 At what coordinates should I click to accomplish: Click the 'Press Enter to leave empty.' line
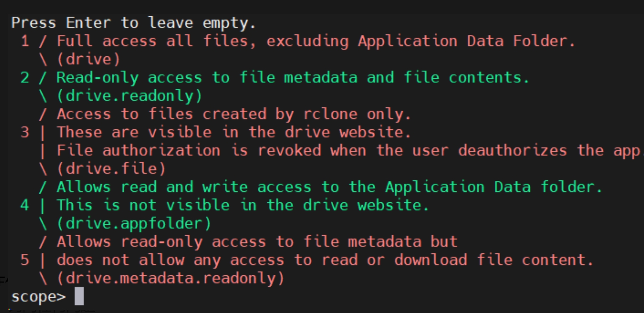(134, 23)
